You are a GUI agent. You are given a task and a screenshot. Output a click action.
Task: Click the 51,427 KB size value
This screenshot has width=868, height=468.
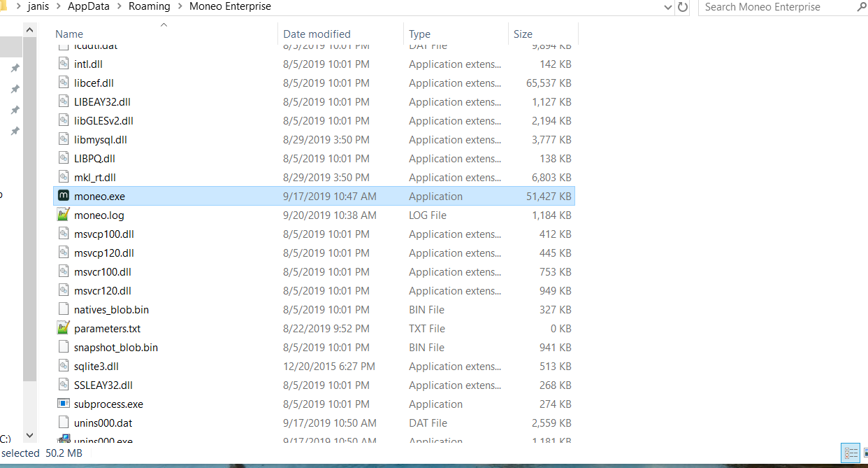549,197
